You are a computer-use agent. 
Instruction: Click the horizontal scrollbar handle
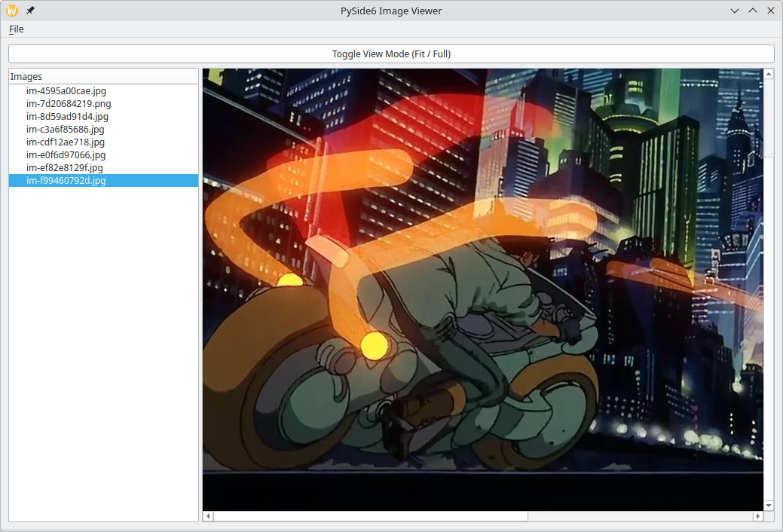pos(371,516)
